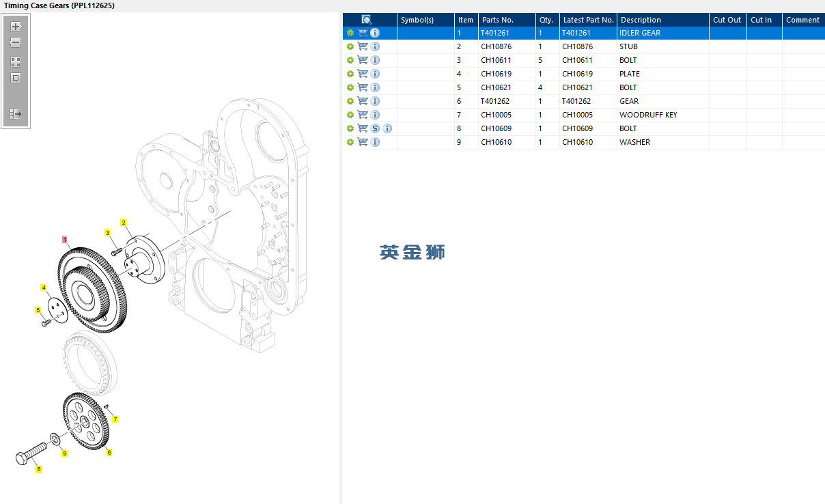Click the WASHER description cell
The width and height of the screenshot is (825, 504).
click(x=663, y=142)
